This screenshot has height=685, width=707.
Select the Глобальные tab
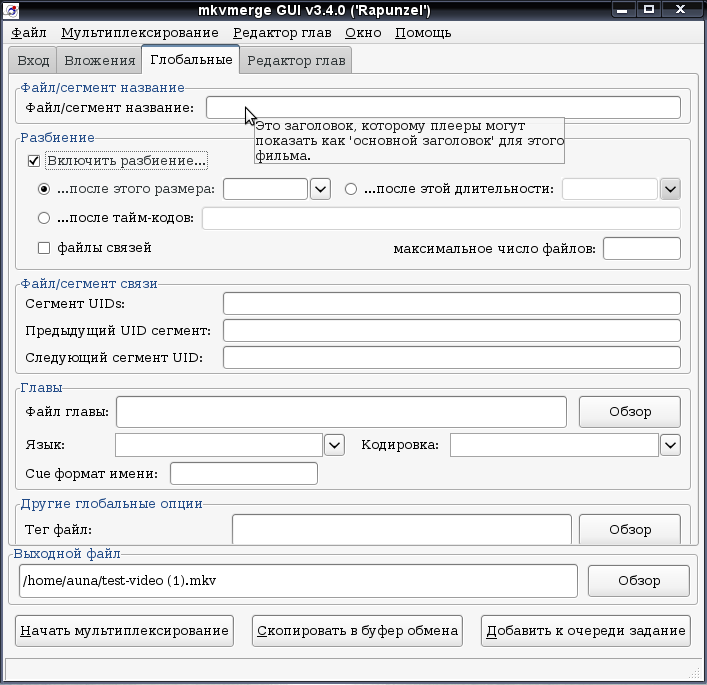pyautogui.click(x=191, y=59)
